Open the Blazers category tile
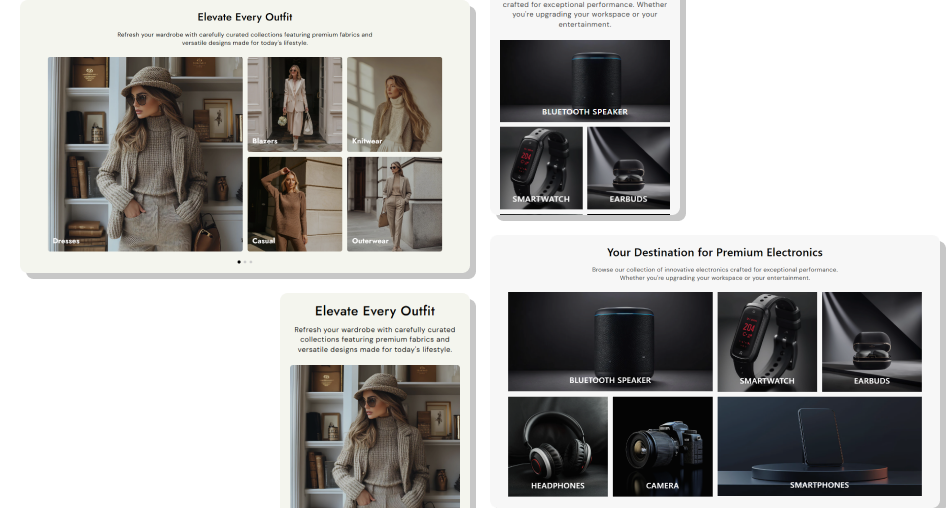The image size is (950, 508). (x=295, y=104)
